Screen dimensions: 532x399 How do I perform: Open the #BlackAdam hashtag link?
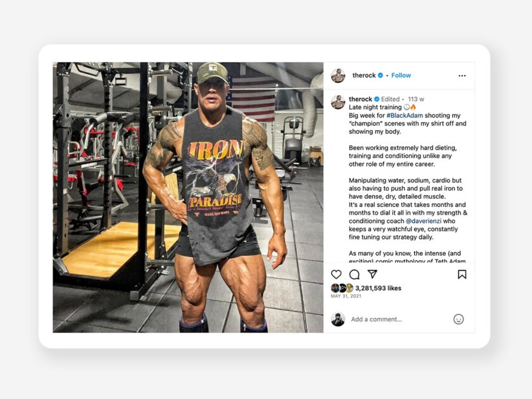pyautogui.click(x=405, y=115)
